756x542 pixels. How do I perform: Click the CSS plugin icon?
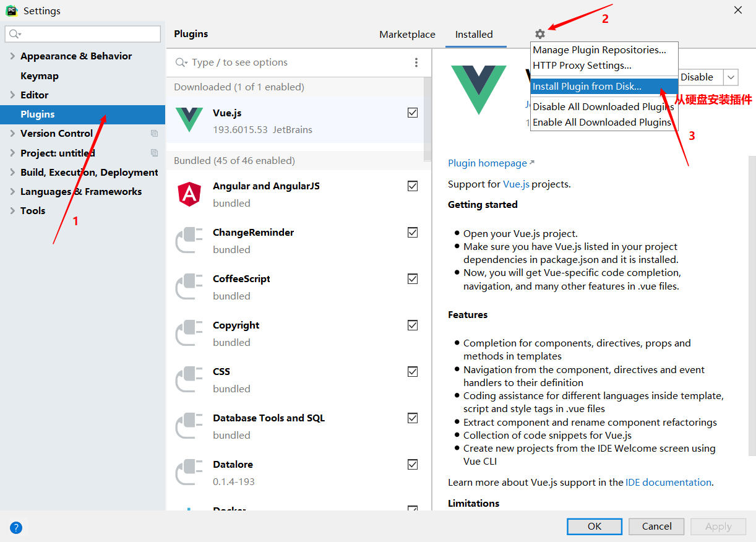click(189, 379)
